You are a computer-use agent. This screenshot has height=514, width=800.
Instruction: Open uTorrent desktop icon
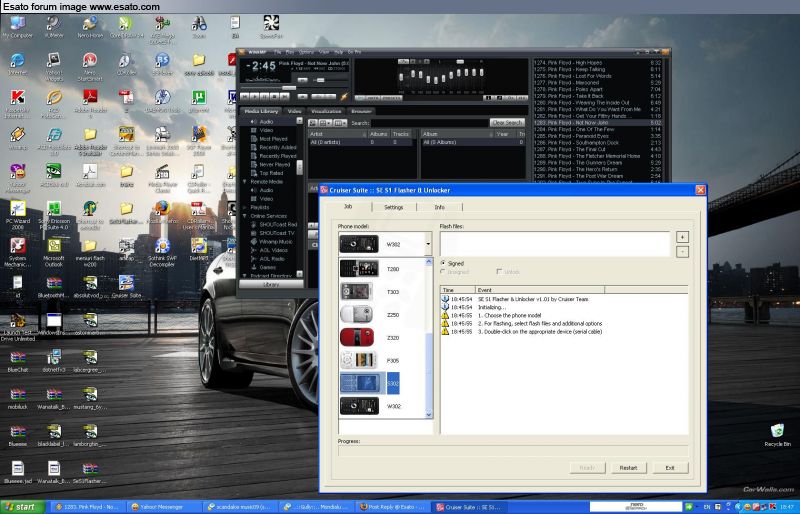coord(198,101)
